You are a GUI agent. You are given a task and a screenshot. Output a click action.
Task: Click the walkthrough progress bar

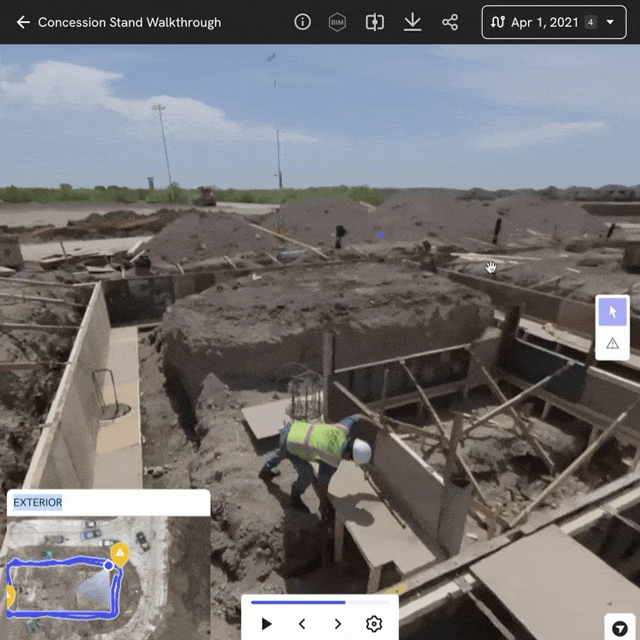(320, 602)
